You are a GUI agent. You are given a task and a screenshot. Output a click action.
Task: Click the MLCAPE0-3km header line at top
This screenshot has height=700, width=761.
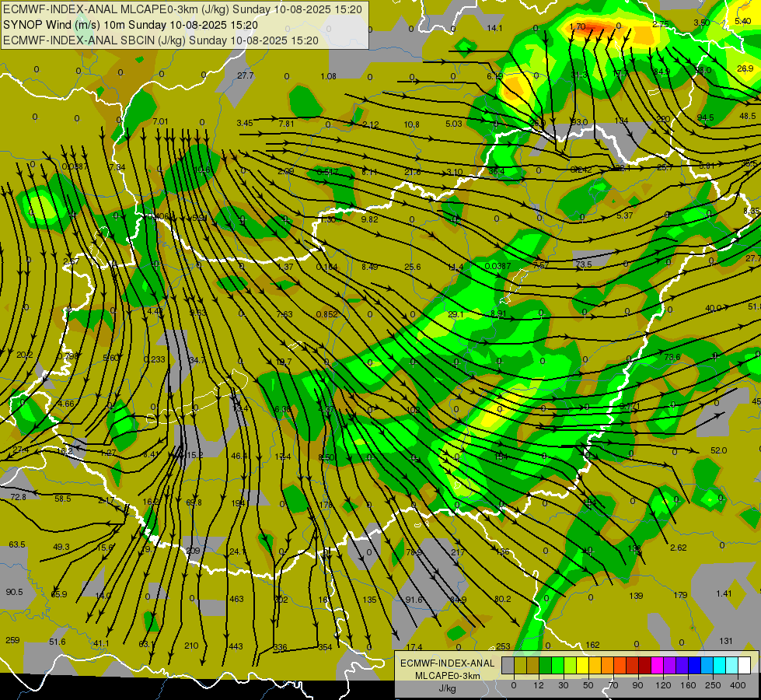point(183,9)
